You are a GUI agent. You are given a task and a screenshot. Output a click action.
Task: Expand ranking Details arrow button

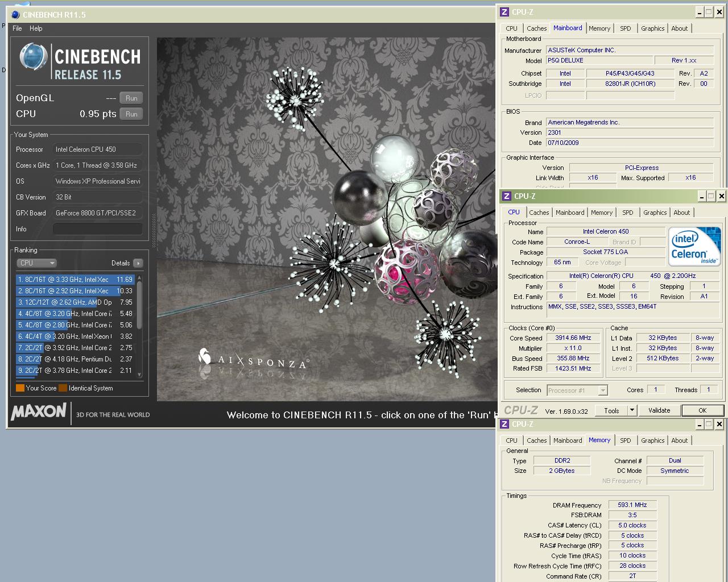point(138,263)
